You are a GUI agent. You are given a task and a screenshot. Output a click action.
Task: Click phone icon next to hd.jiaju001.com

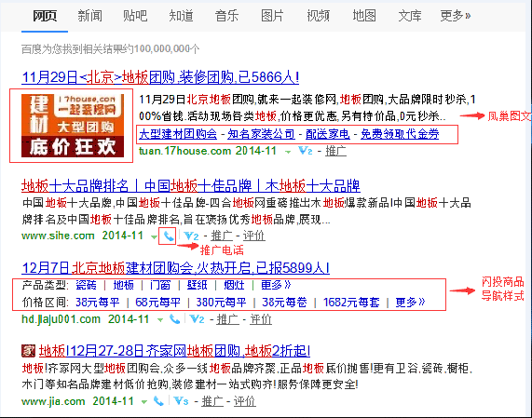[x=175, y=319]
